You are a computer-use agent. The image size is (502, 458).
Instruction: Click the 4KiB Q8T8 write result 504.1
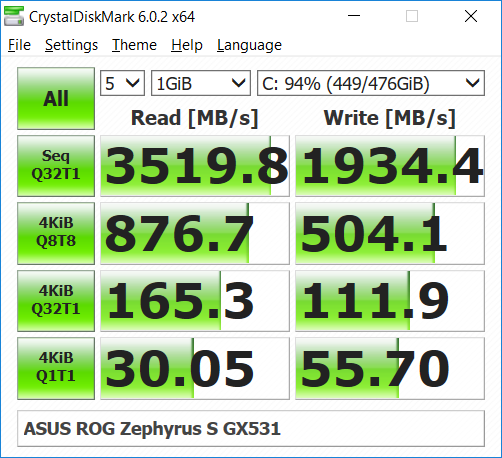pyautogui.click(x=390, y=233)
